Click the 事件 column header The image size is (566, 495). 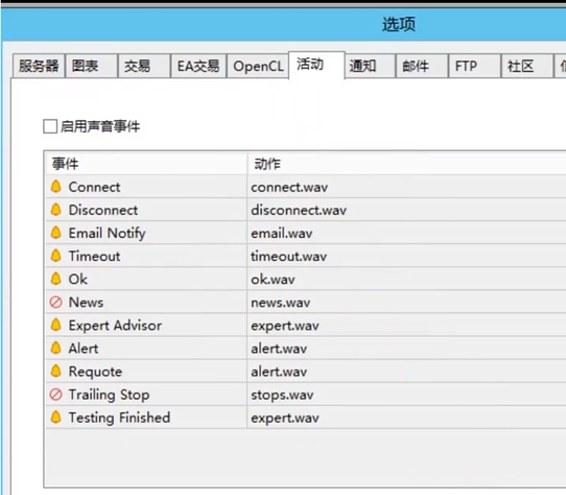click(x=146, y=164)
